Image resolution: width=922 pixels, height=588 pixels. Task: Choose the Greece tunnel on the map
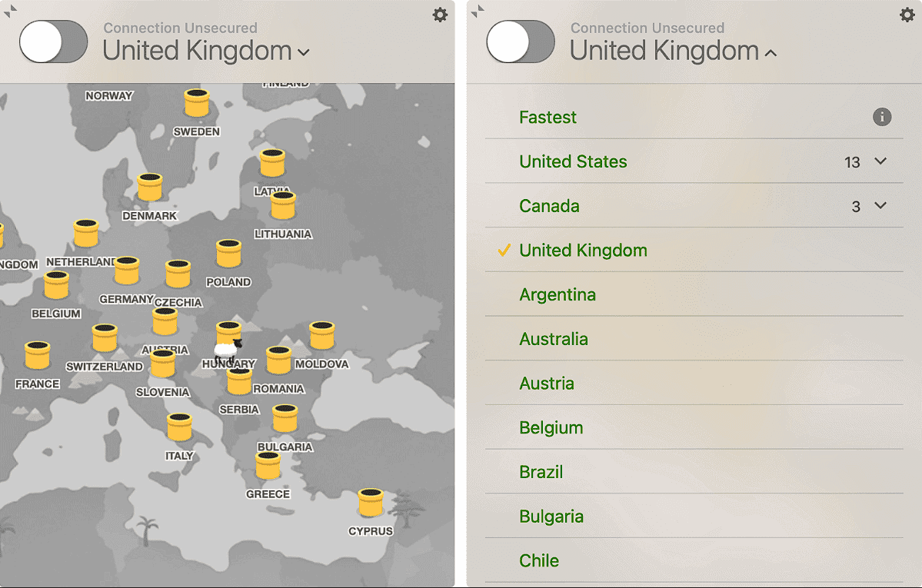click(x=268, y=465)
